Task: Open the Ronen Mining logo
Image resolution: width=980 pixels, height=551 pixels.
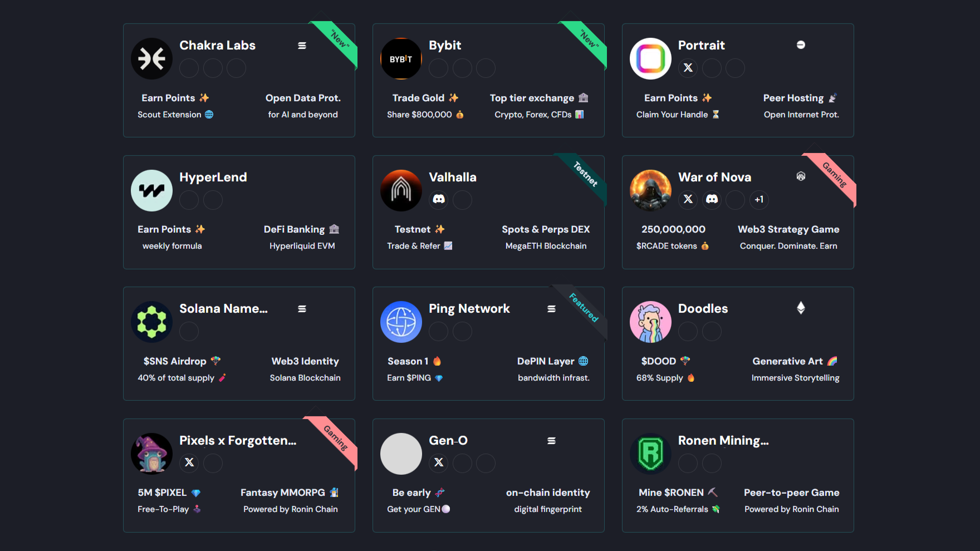Action: (x=650, y=454)
